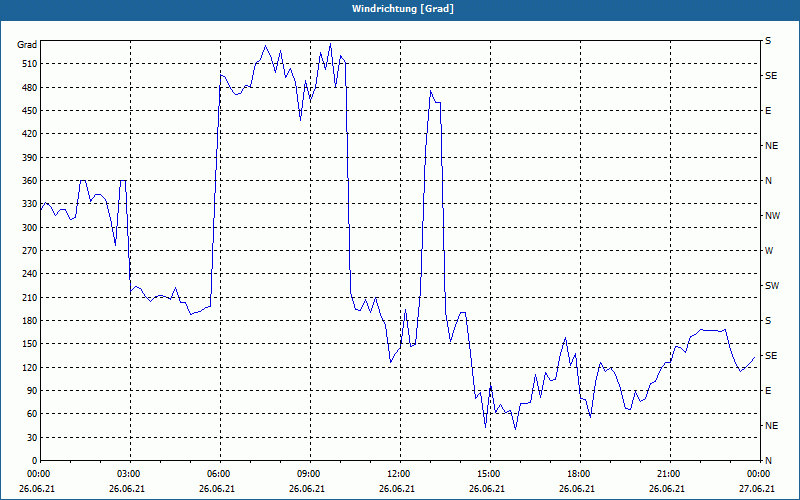The image size is (800, 500).
Task: Select the 270 y-axis value
Action: [x=30, y=251]
